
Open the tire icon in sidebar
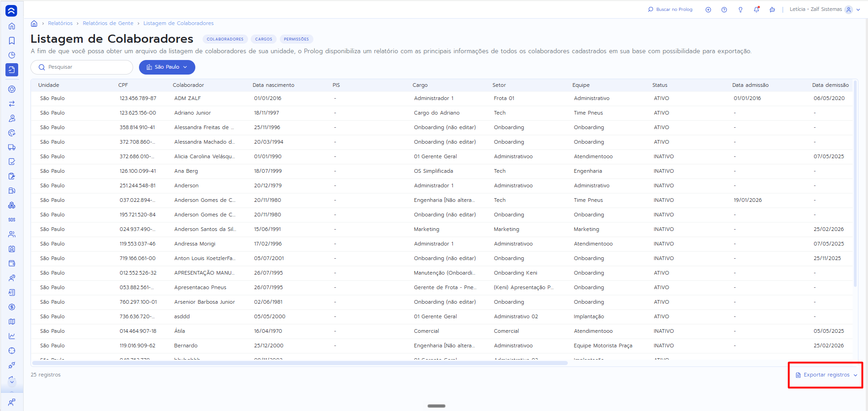[x=12, y=89]
